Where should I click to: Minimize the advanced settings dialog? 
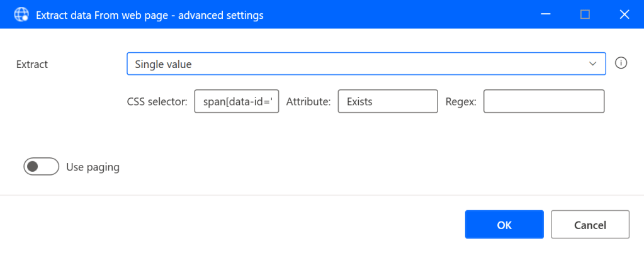545,14
